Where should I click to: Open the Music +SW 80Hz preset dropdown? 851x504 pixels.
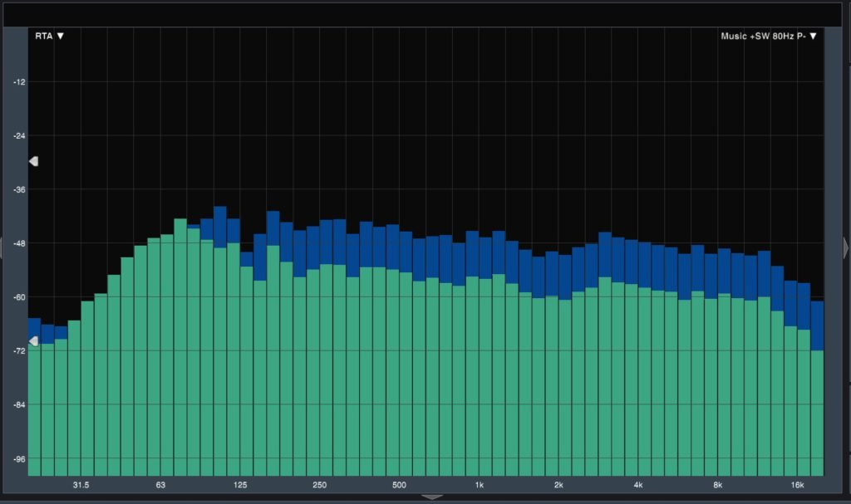769,36
